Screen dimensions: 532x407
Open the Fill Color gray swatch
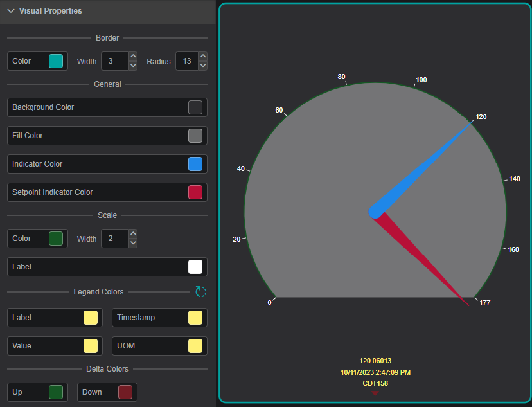coord(195,136)
